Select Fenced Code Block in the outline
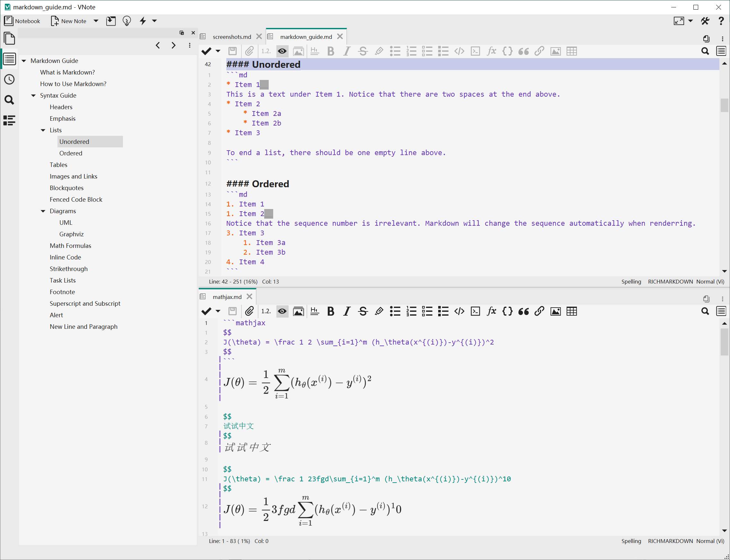The image size is (730, 560). pos(76,199)
